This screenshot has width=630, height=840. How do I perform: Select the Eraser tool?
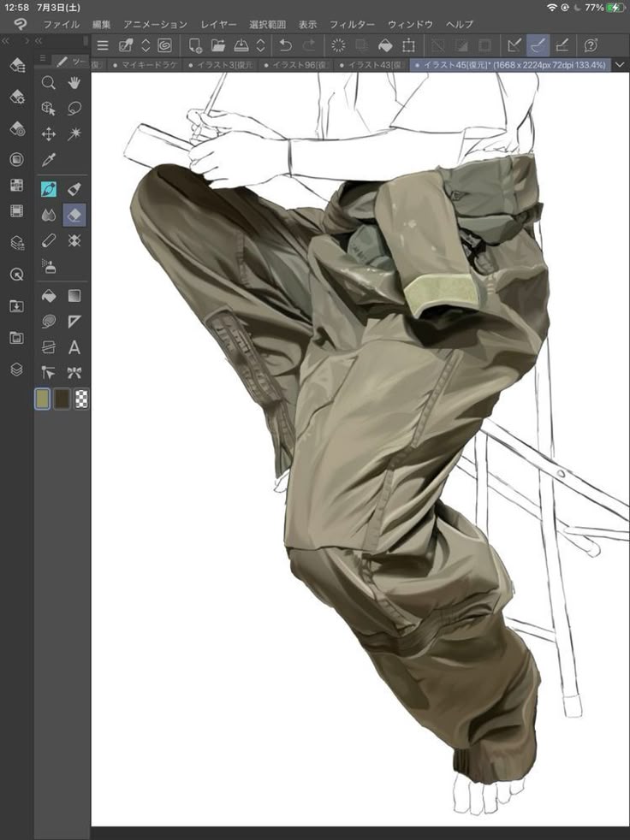click(74, 215)
